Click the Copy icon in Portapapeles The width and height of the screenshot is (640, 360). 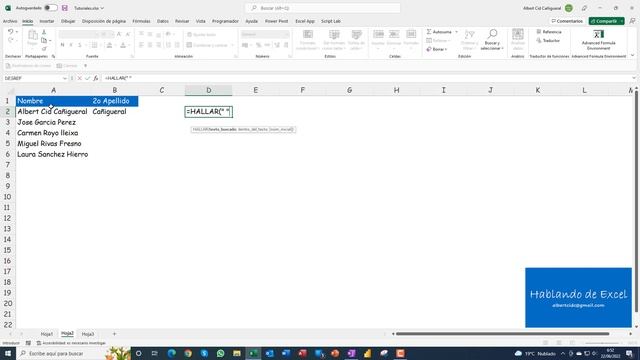(x=44, y=40)
